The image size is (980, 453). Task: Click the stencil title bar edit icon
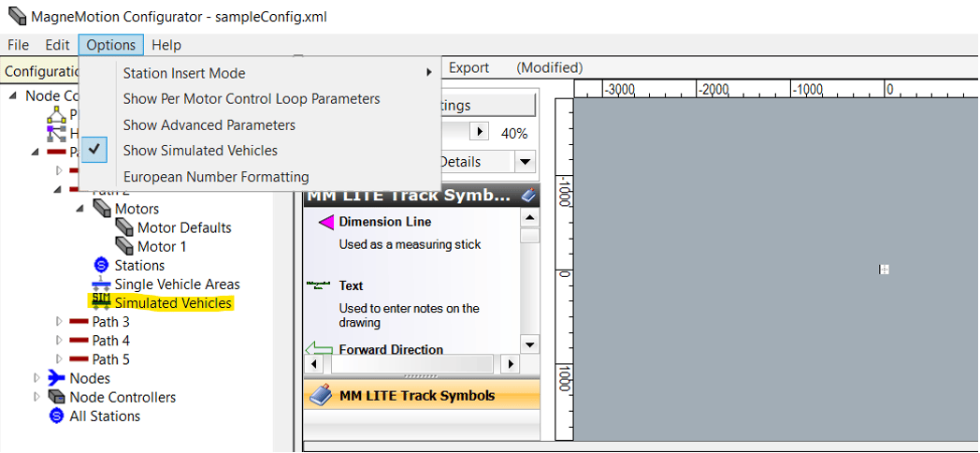(528, 196)
